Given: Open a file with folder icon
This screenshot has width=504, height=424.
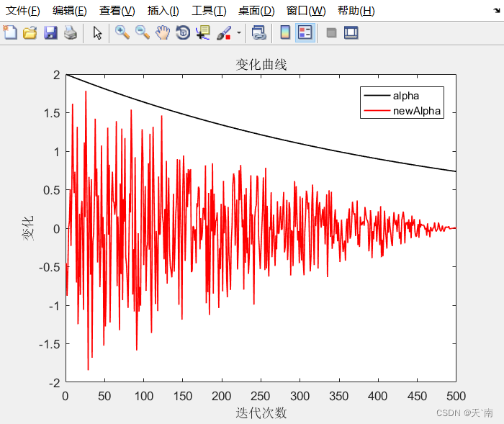Looking at the screenshot, I should [x=30, y=33].
